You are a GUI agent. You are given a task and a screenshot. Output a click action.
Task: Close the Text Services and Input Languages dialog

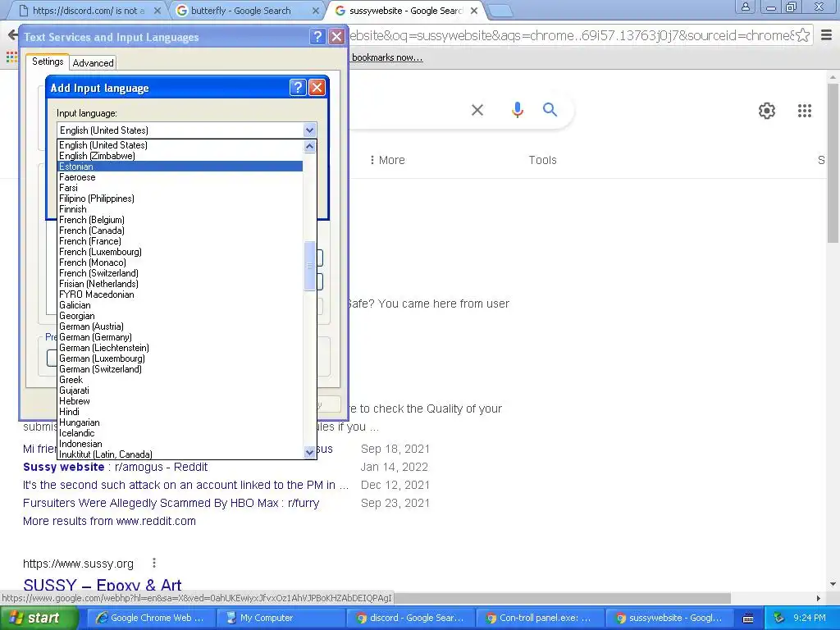[x=336, y=36]
